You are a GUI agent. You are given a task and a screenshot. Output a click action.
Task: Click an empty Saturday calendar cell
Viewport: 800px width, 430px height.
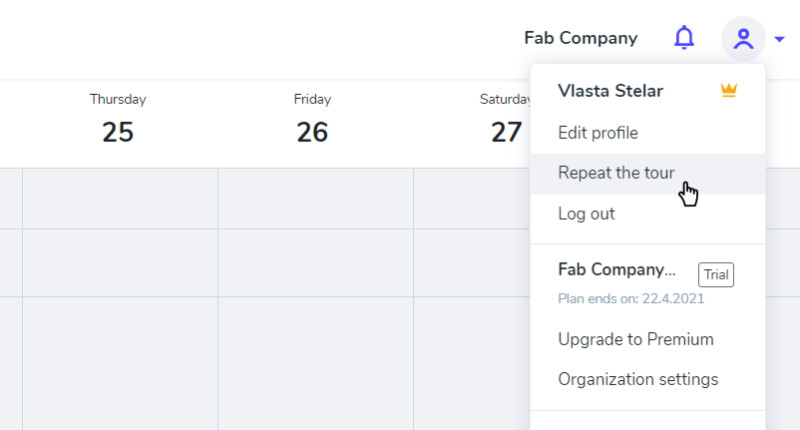pos(472,262)
